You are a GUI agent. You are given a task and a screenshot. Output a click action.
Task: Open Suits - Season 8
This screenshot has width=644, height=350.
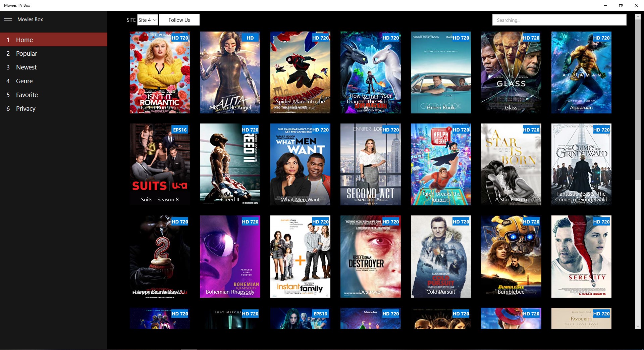click(x=160, y=164)
